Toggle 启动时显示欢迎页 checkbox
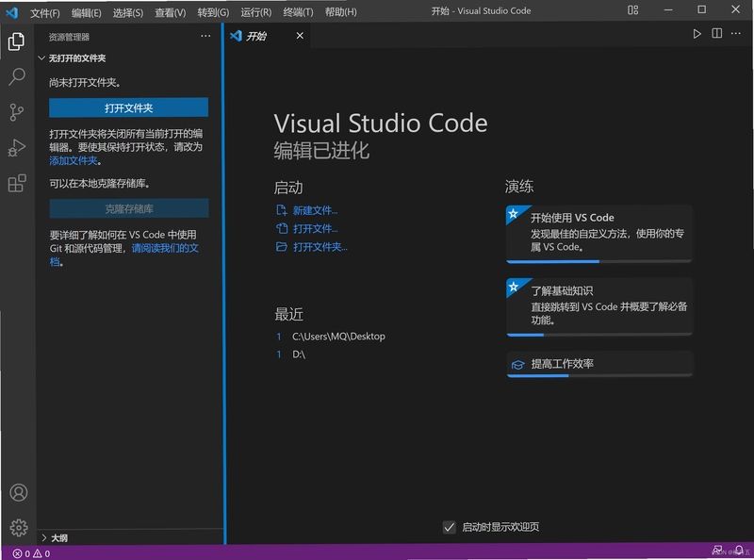This screenshot has height=560, width=754. (x=450, y=527)
